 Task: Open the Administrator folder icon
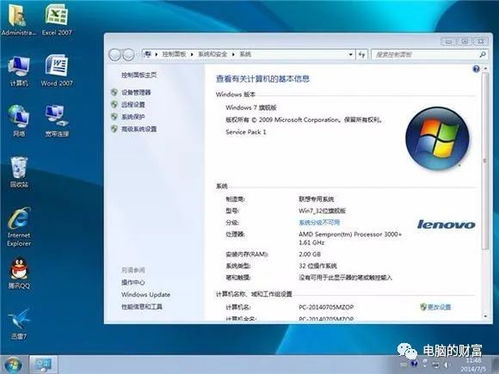18,19
